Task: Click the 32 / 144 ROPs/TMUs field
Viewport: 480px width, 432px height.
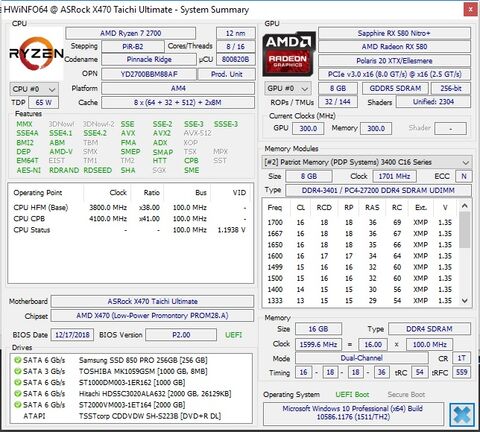Action: [338, 102]
